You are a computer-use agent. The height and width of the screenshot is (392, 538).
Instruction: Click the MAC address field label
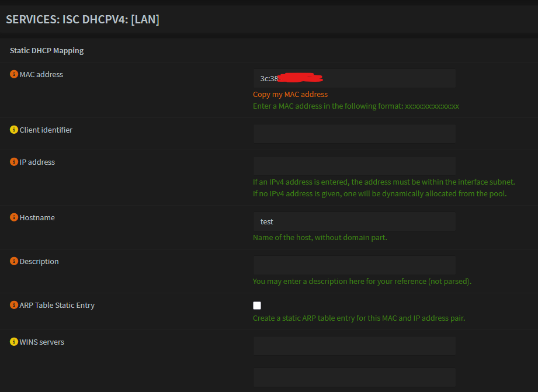click(41, 75)
